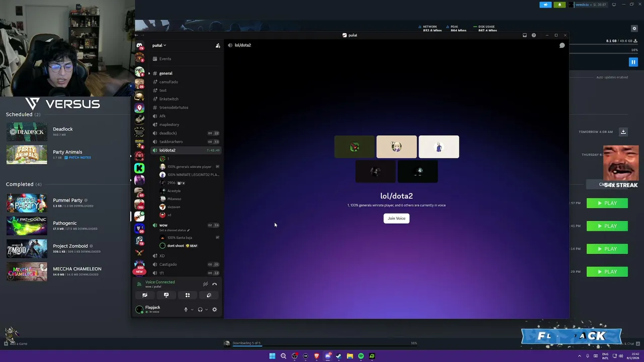Click Set a channel status under wow
Image resolution: width=644 pixels, height=362 pixels.
click(174, 230)
